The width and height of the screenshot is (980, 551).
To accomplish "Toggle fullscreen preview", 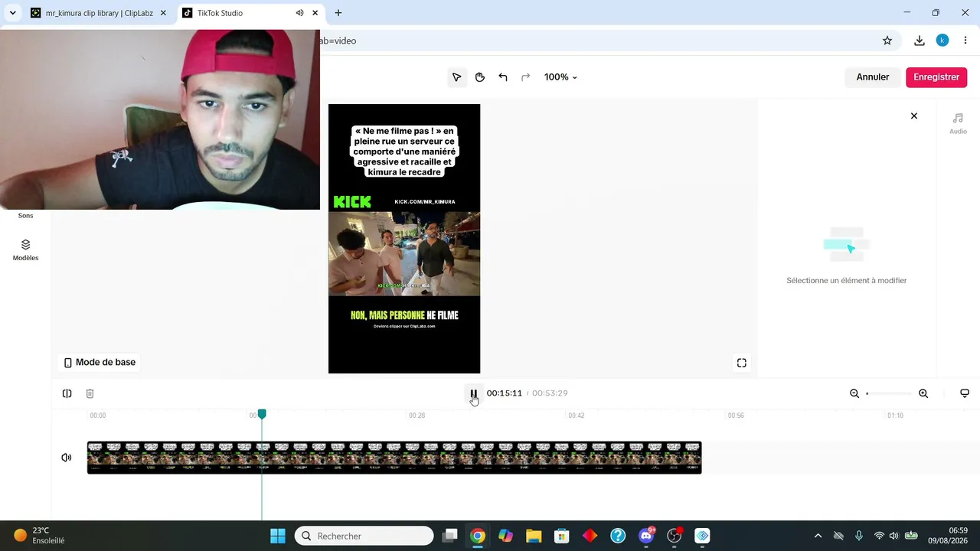I will click(x=742, y=363).
